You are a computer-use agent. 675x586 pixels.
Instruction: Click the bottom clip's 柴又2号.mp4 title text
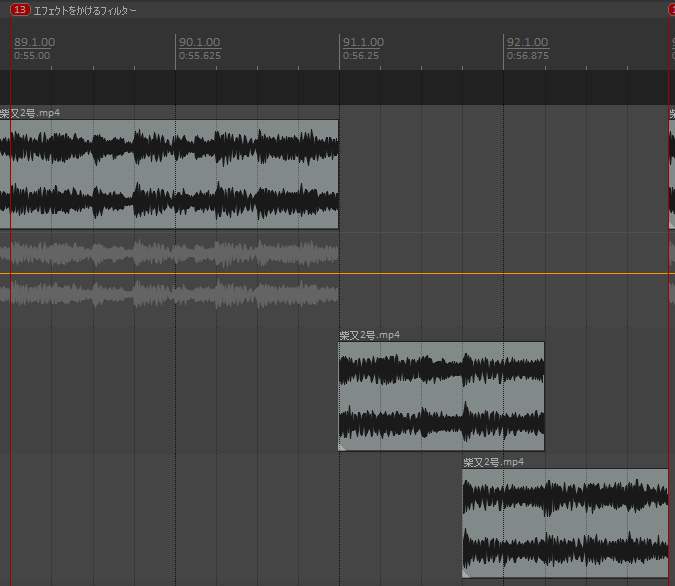493,462
